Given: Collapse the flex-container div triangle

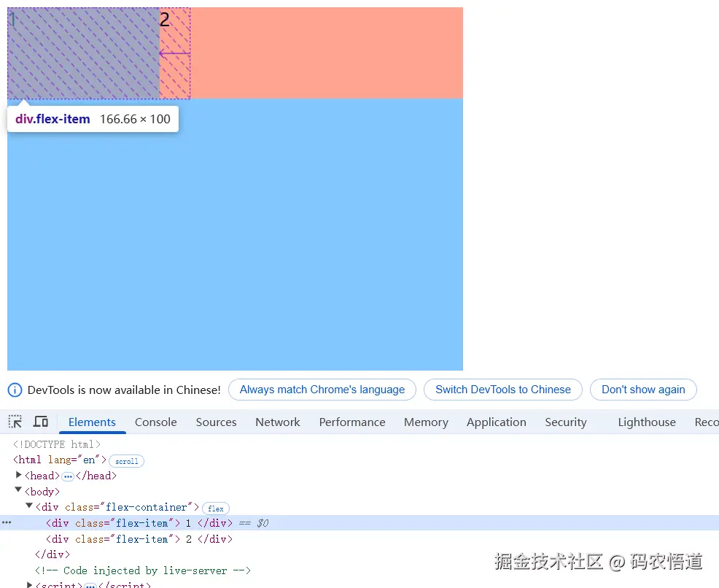Looking at the screenshot, I should point(29,506).
